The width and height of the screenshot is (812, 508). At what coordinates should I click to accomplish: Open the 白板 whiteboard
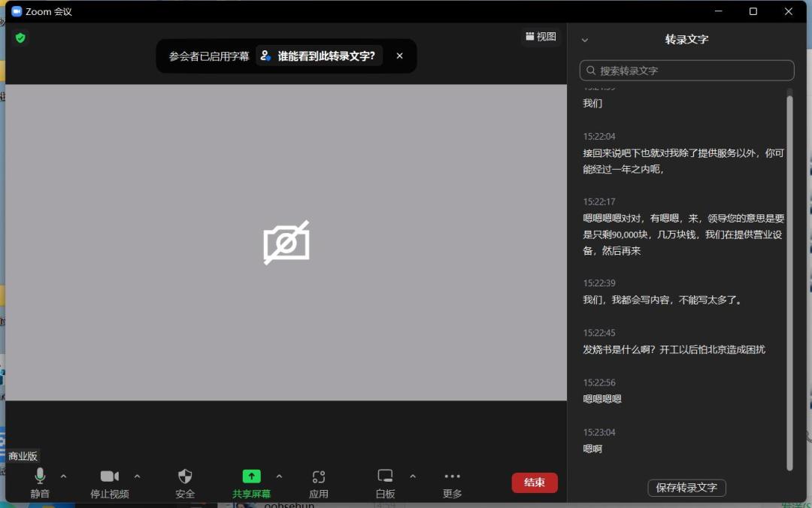click(385, 482)
